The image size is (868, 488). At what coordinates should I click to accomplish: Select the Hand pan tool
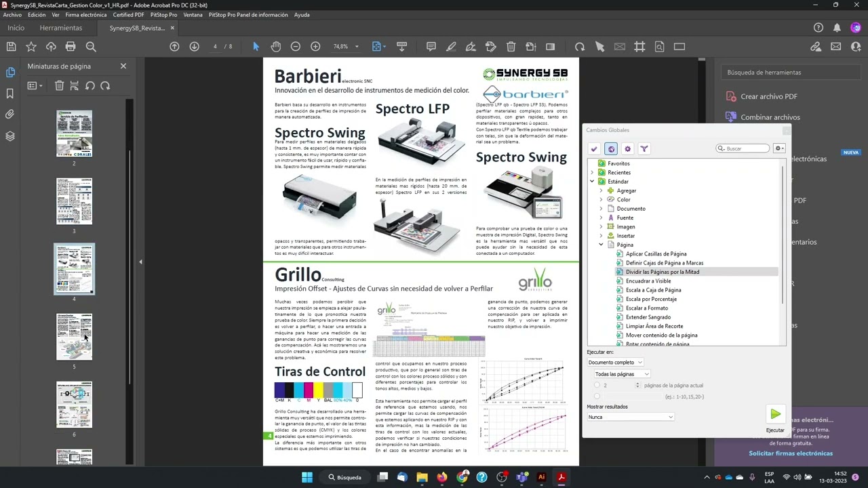[x=275, y=47]
